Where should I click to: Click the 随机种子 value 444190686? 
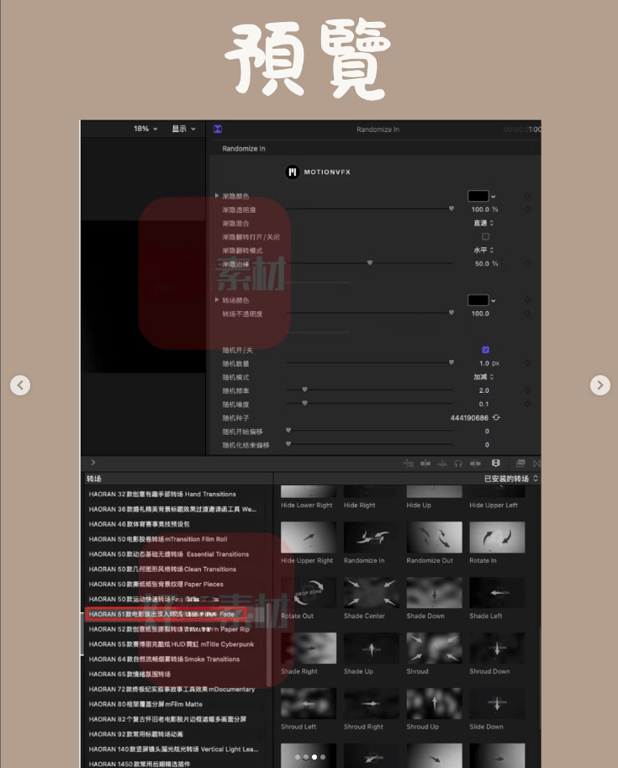[x=469, y=418]
